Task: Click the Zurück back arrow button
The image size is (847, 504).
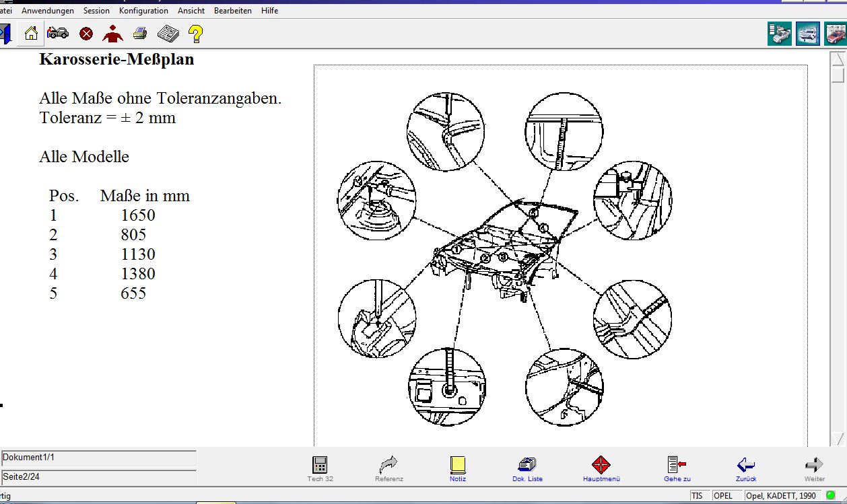Action: [x=745, y=468]
